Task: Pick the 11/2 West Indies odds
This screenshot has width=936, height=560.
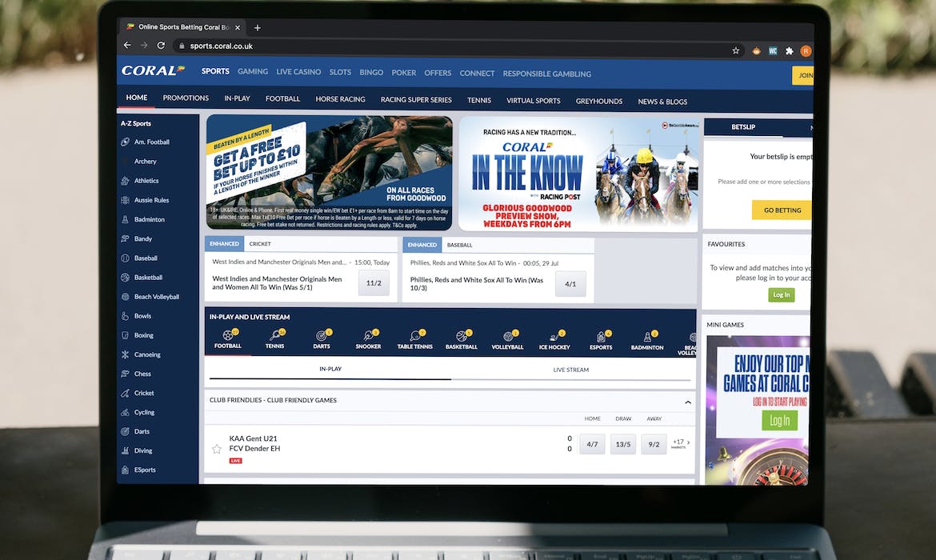Action: 374,283
